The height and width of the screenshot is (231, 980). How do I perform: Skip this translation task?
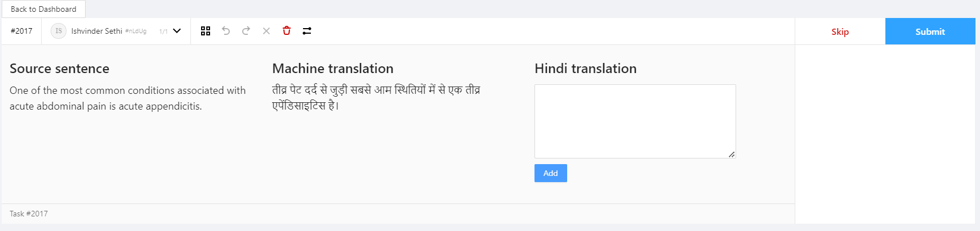point(840,31)
